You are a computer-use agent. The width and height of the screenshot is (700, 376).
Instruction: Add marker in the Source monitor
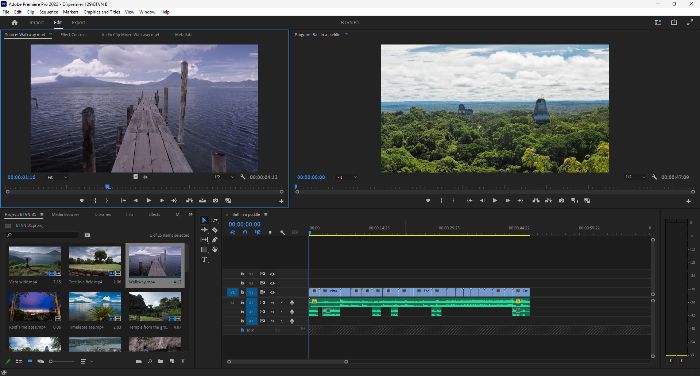pyautogui.click(x=82, y=201)
